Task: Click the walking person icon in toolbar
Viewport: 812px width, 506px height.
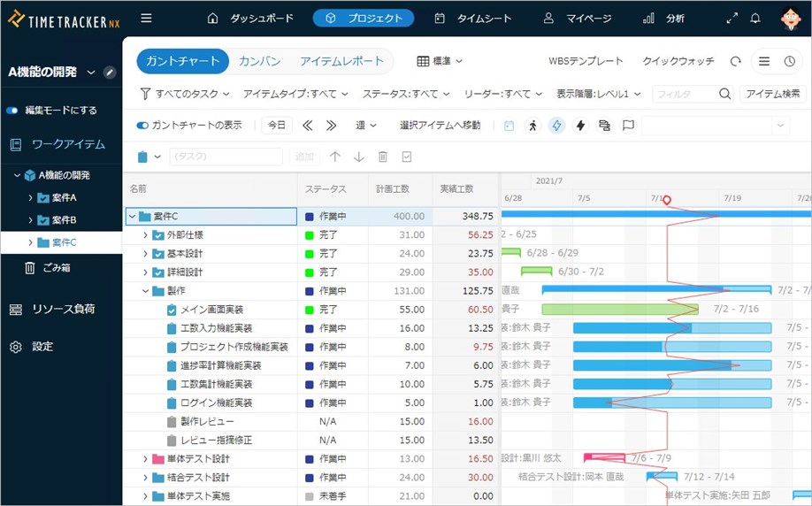Action: (532, 126)
